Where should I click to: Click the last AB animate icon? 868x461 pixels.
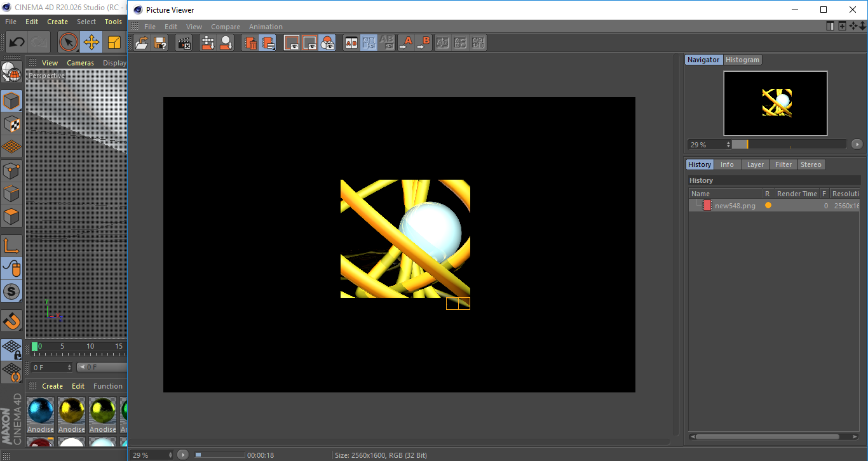point(478,43)
